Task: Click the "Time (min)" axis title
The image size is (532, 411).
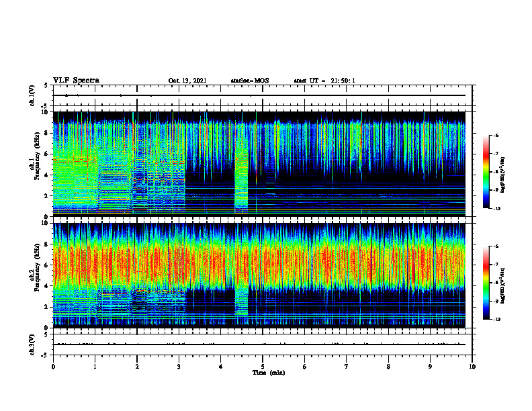Action: [269, 373]
